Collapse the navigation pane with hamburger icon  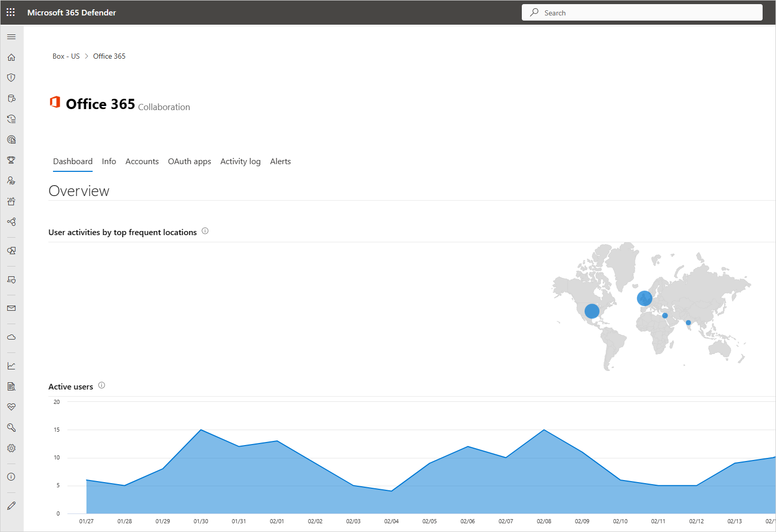(x=11, y=37)
